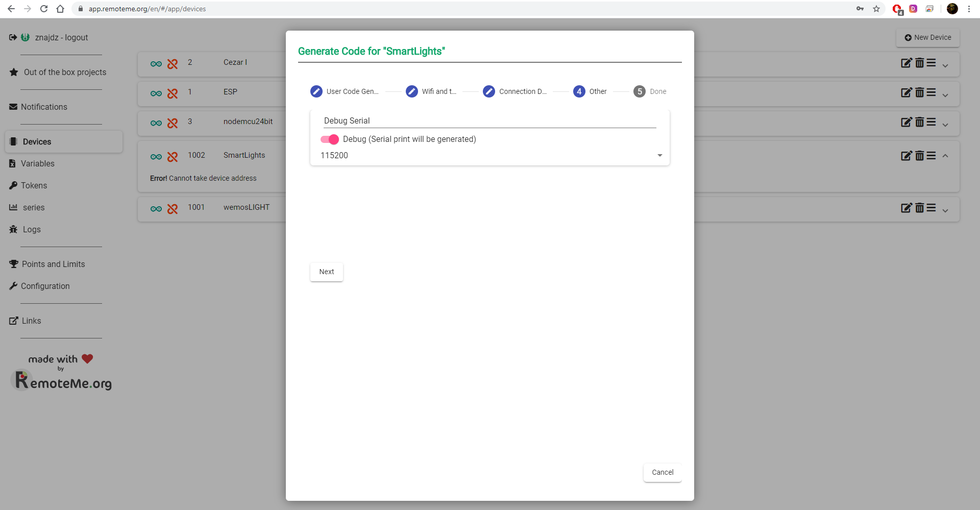
Task: Click red disconnected icon for nodemcu24bit
Action: click(173, 123)
